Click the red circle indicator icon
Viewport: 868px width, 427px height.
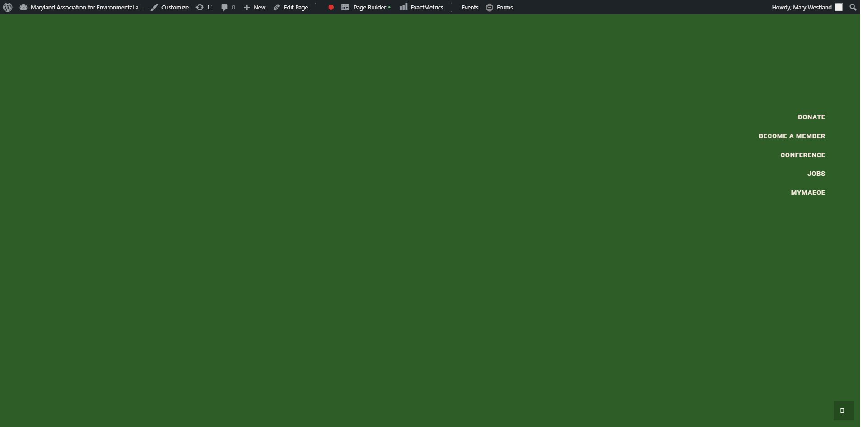tap(331, 7)
